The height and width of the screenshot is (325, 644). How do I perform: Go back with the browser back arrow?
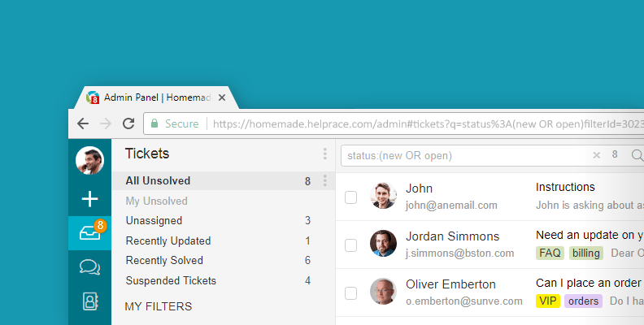[x=83, y=123]
